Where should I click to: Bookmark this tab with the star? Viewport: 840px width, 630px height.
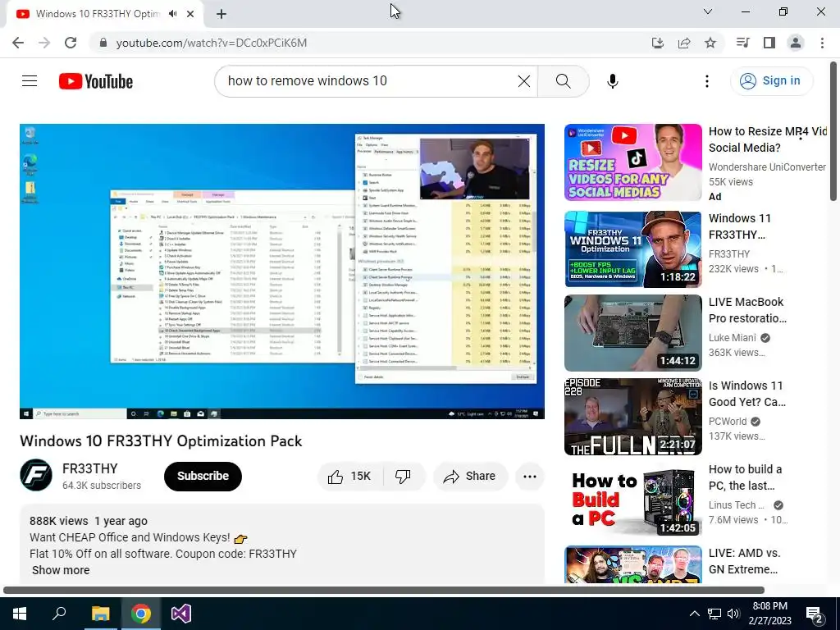pos(710,43)
